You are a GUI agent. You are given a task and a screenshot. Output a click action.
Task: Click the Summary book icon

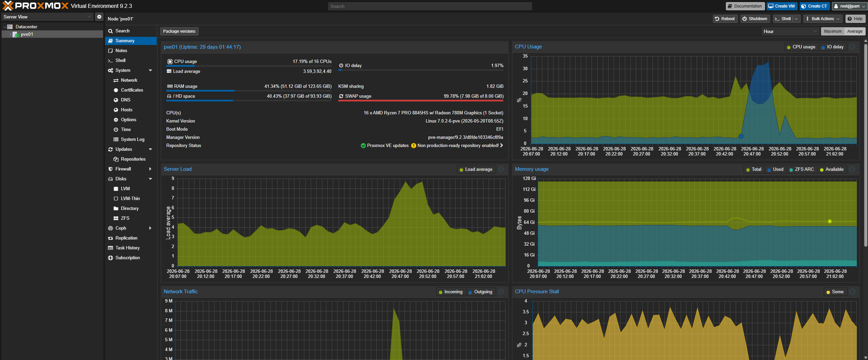click(x=110, y=41)
